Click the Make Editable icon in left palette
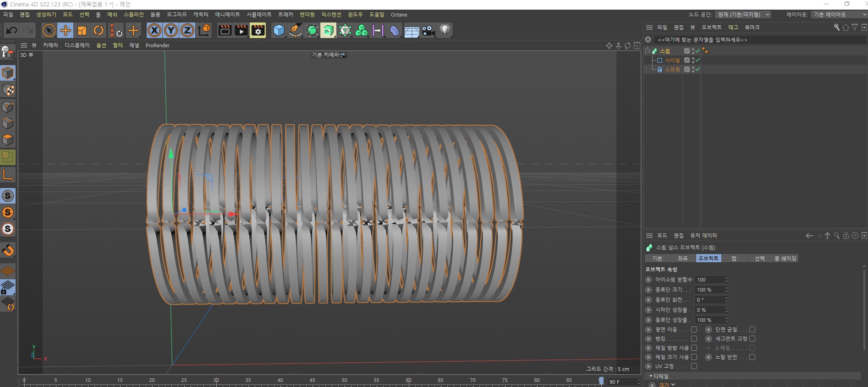This screenshot has height=387, width=868. 8,52
